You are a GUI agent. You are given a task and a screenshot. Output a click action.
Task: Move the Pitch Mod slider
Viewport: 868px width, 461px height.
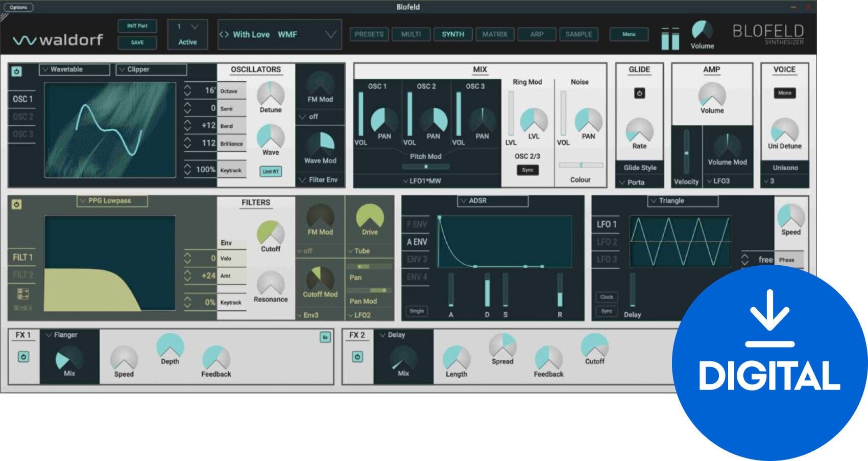(426, 166)
